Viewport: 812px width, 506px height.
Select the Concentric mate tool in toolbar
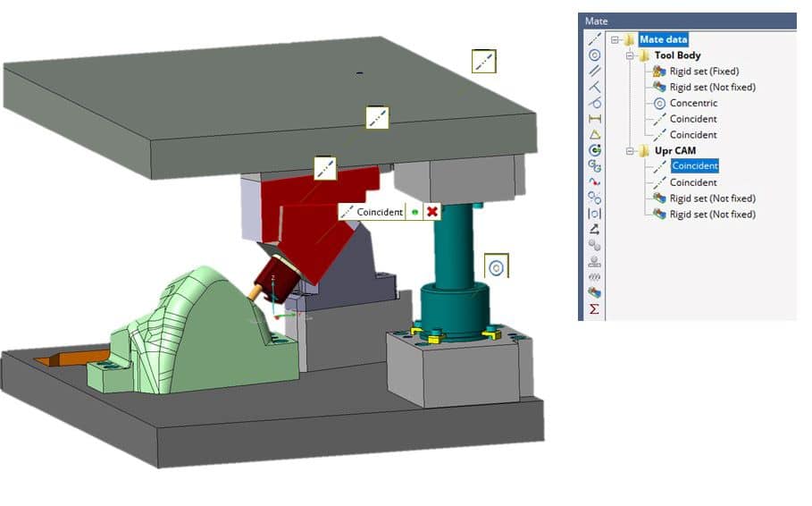coord(594,55)
